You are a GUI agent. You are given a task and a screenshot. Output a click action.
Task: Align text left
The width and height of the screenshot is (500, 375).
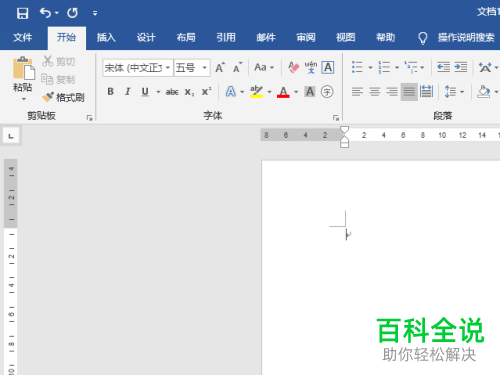point(357,91)
